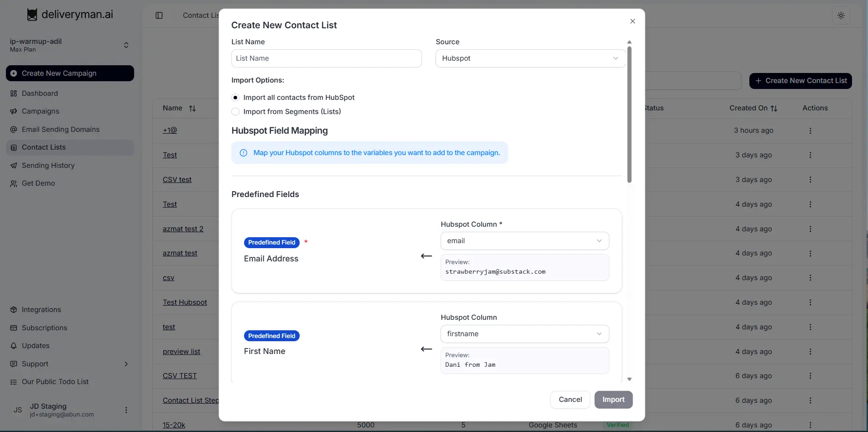Screen dimensions: 868x432
Task: Focus the List Name input field
Action: (x=326, y=58)
